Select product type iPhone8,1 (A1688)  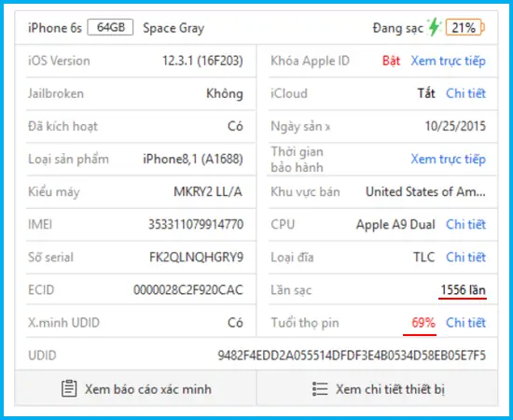coord(193,159)
